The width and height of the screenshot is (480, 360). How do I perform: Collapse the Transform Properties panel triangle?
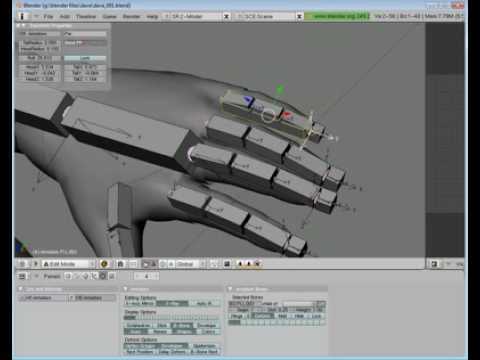24,25
